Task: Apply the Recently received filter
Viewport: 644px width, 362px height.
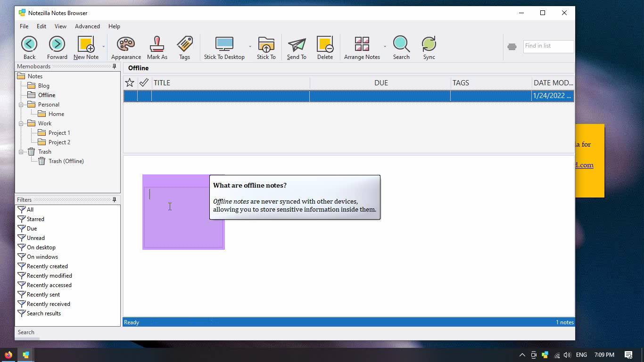Action: click(49, 304)
